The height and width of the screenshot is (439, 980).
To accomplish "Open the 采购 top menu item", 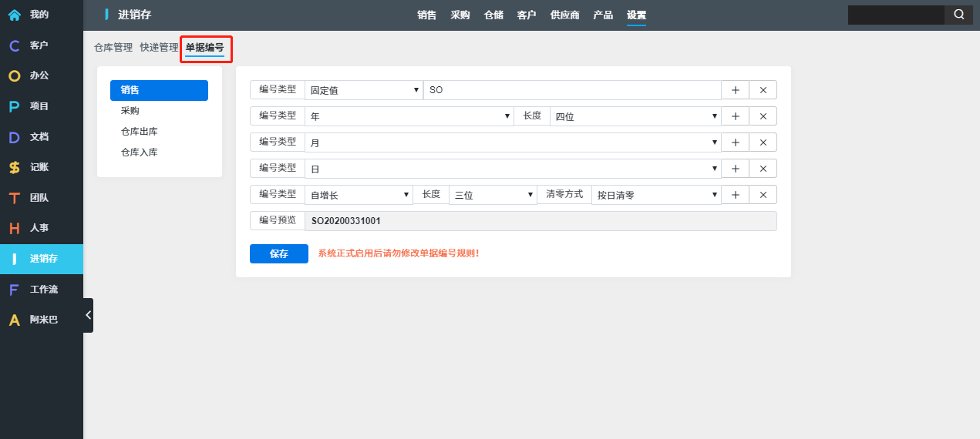I will tap(460, 15).
